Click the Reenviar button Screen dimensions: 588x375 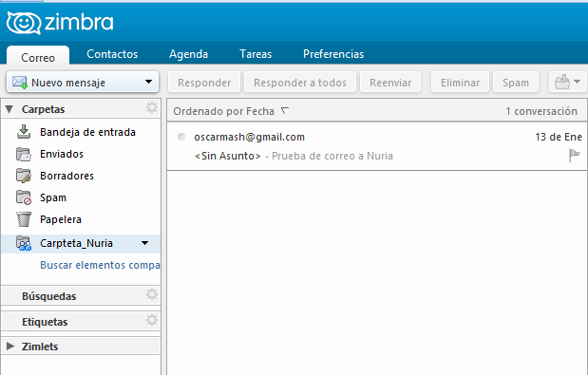pyautogui.click(x=390, y=82)
